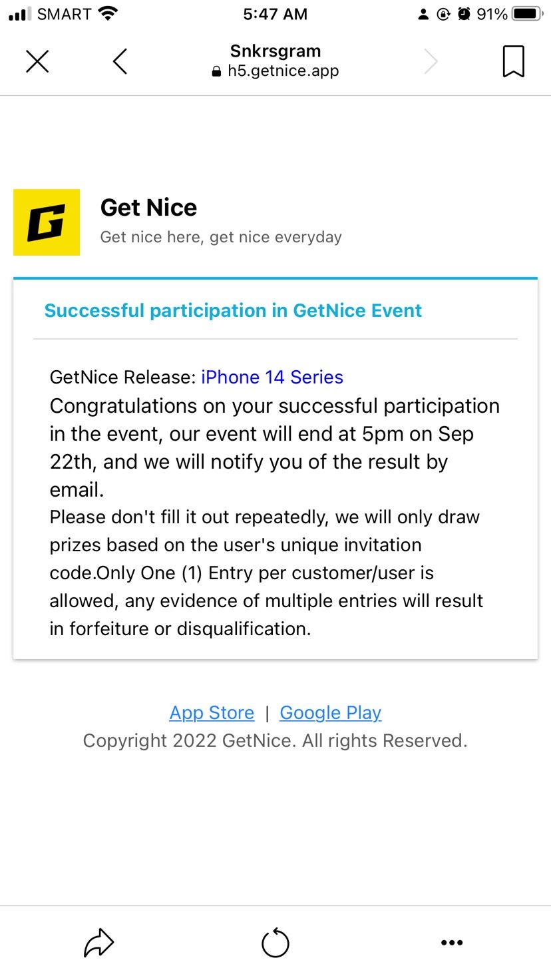This screenshot has width=551, height=980.
Task: Tap the h5.getnice.app address text
Action: coord(283,71)
